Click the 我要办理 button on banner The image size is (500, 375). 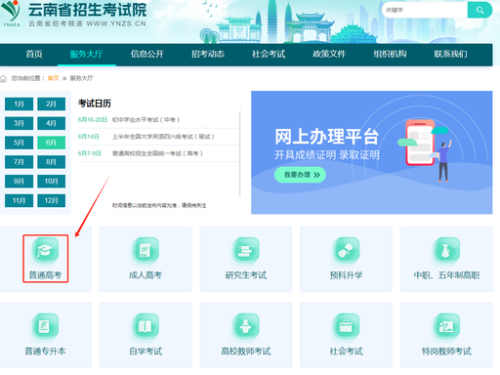[300, 175]
